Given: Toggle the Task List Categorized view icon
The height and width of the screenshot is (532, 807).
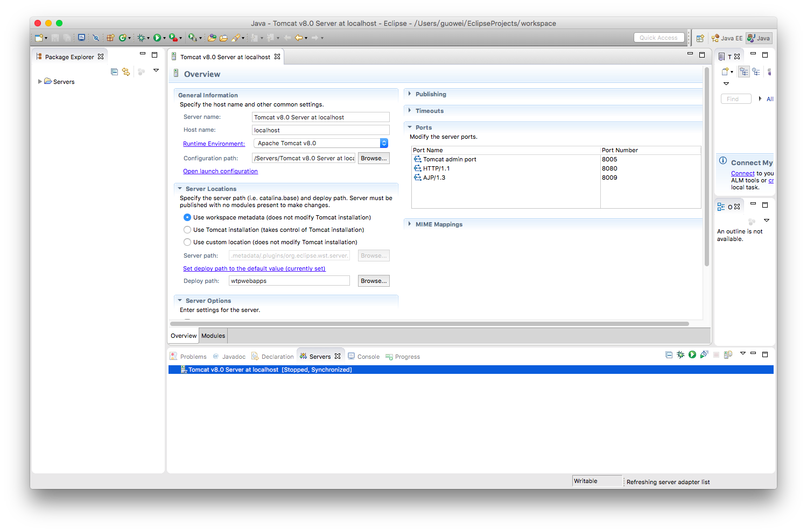Looking at the screenshot, I should pos(744,71).
